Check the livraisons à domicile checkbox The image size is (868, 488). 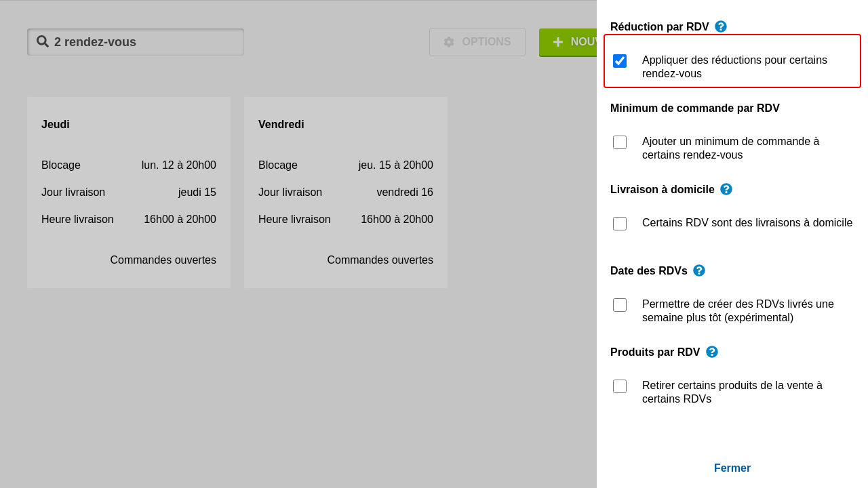[620, 224]
